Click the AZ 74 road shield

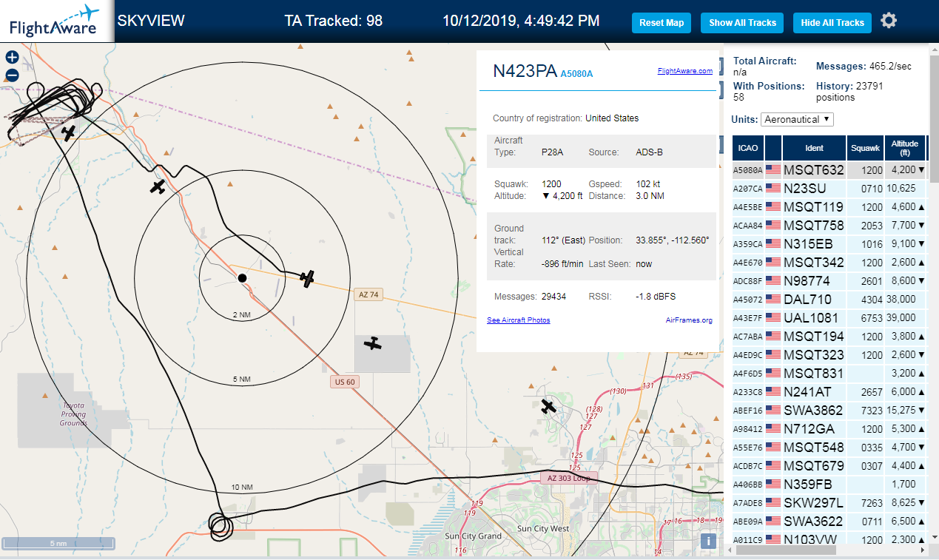[x=368, y=294]
